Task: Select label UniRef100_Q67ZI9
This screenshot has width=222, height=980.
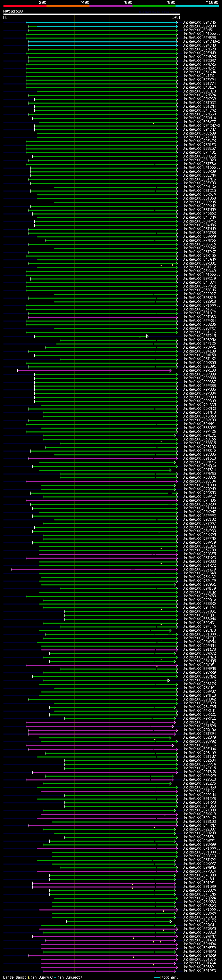Action: pos(199,569)
